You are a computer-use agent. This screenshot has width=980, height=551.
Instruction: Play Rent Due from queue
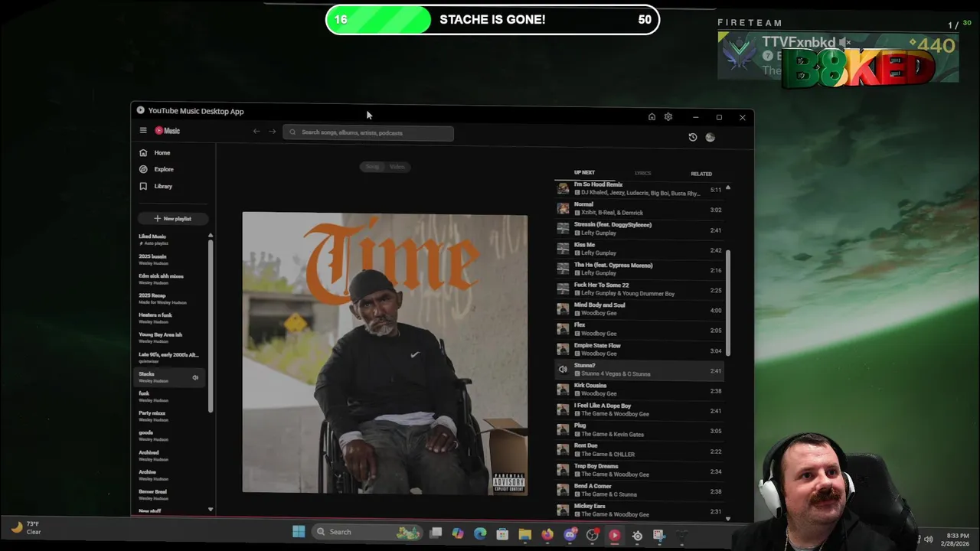point(639,450)
